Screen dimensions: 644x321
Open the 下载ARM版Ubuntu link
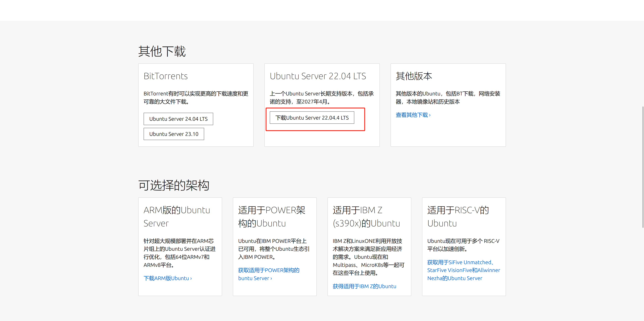click(x=167, y=278)
